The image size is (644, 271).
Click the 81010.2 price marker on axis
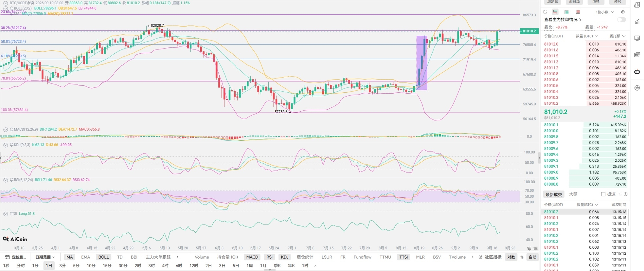pos(529,31)
